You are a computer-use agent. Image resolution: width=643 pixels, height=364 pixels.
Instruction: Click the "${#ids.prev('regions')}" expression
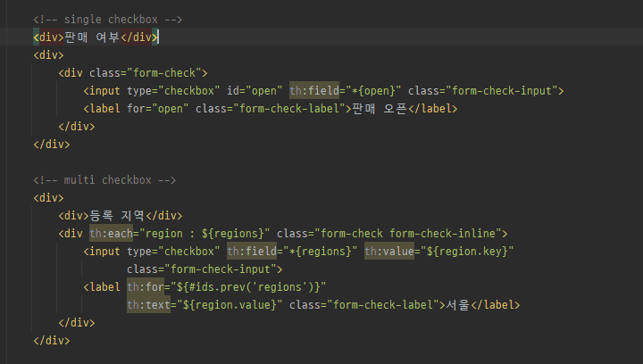pyautogui.click(x=248, y=286)
